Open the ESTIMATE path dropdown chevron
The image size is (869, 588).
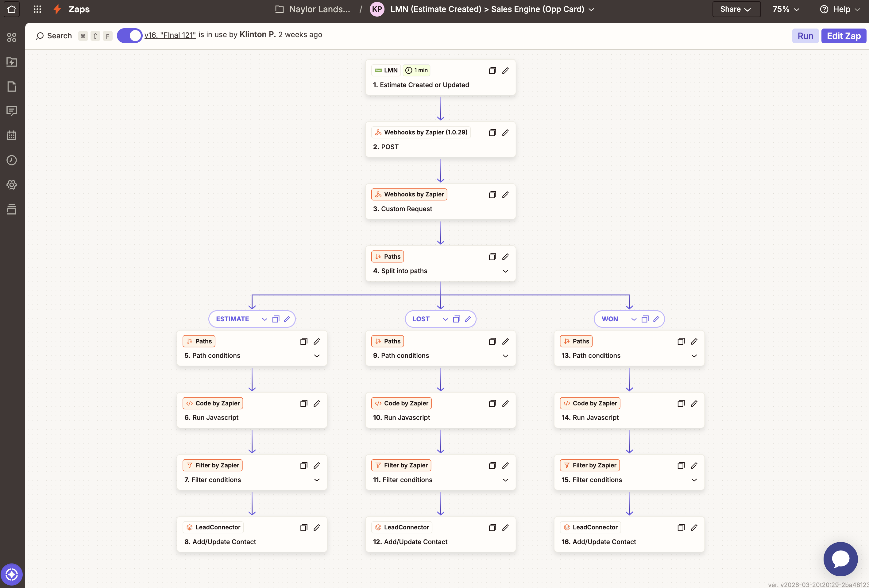tap(265, 319)
